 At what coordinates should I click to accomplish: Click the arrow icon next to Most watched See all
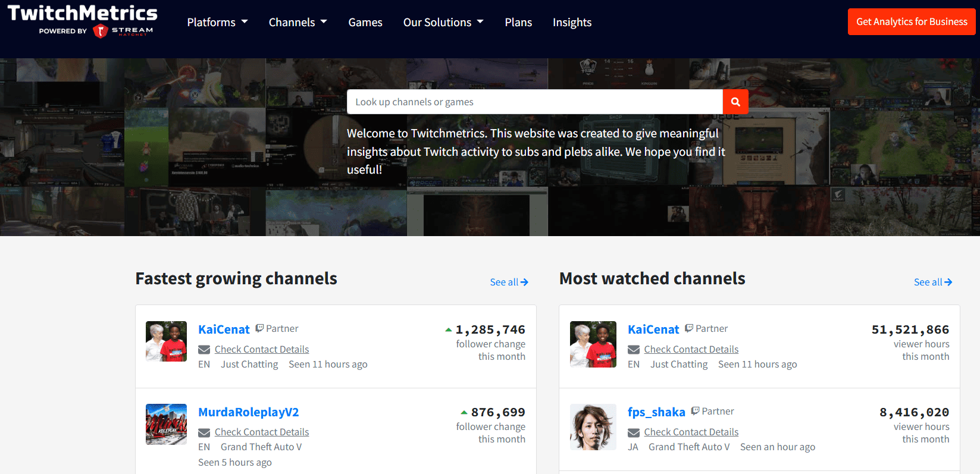(x=948, y=282)
